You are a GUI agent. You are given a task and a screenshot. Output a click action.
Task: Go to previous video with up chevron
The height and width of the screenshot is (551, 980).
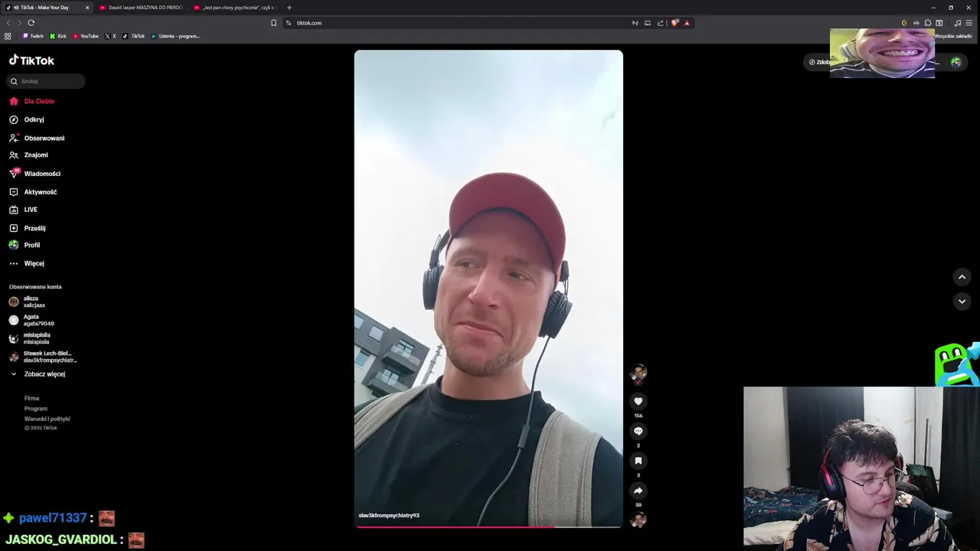click(962, 277)
